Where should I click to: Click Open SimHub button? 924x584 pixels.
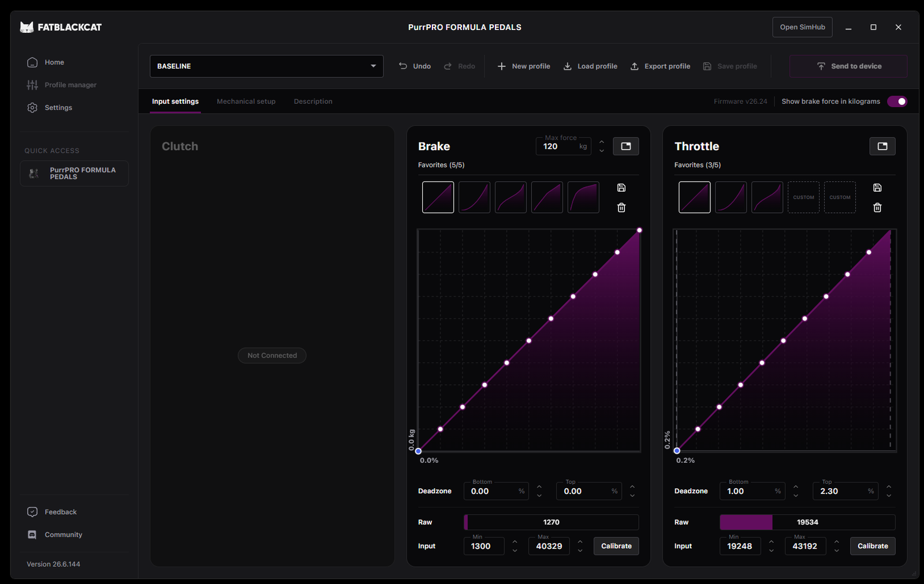point(802,27)
